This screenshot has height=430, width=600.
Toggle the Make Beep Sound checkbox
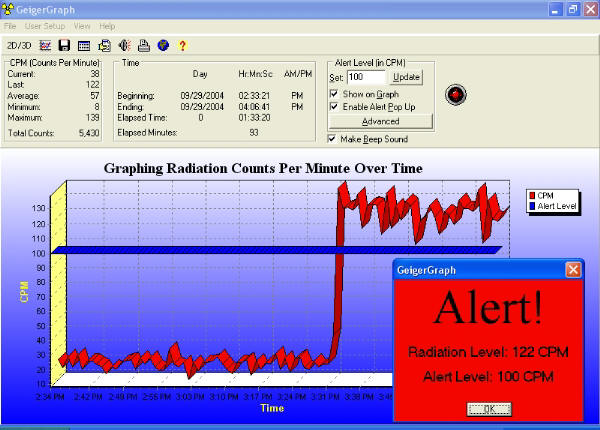coord(332,138)
